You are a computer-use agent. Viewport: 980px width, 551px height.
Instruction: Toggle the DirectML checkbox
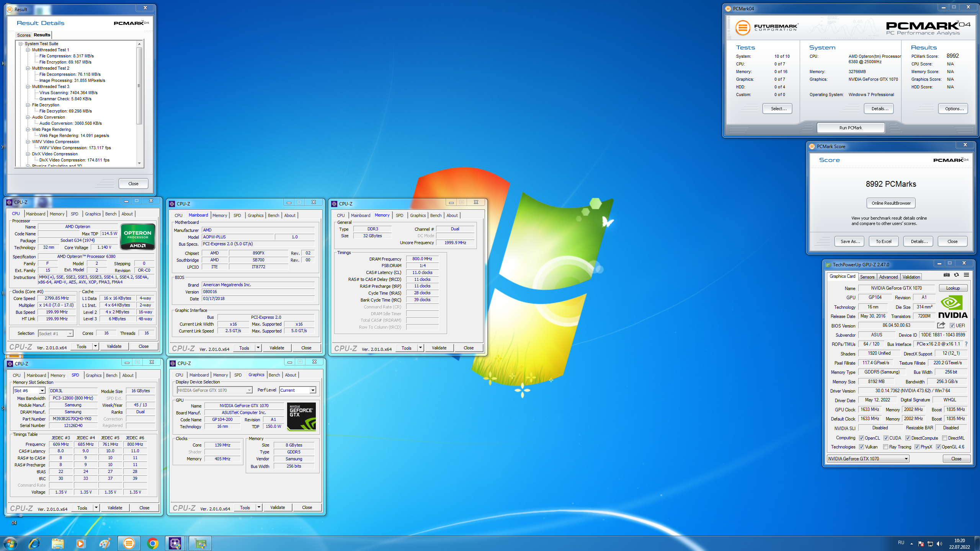coord(944,438)
